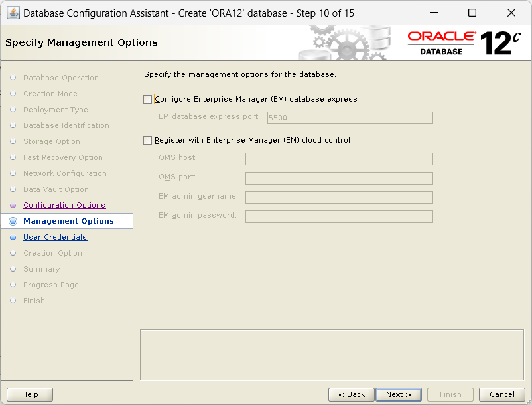Click the EM admin username field
Image resolution: width=532 pixels, height=405 pixels.
339,198
